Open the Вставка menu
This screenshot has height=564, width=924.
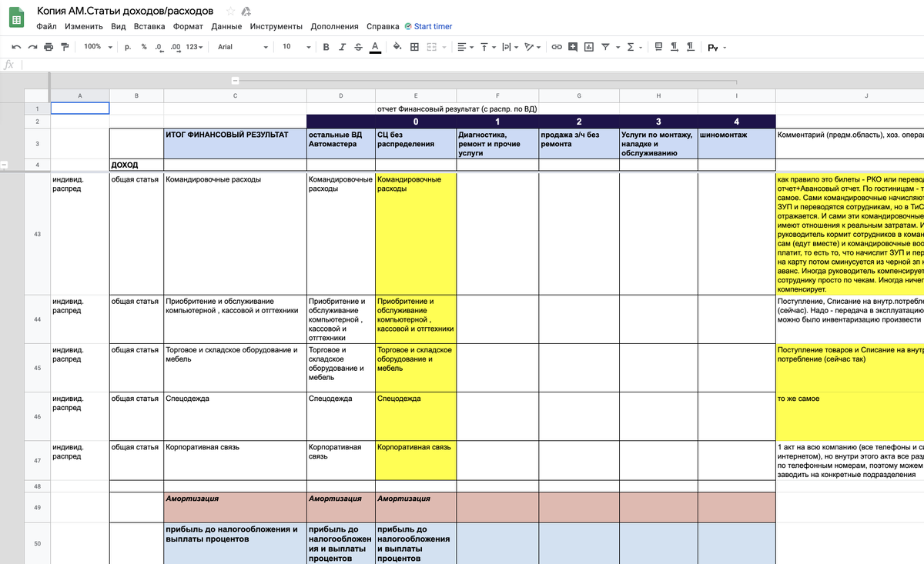149,26
